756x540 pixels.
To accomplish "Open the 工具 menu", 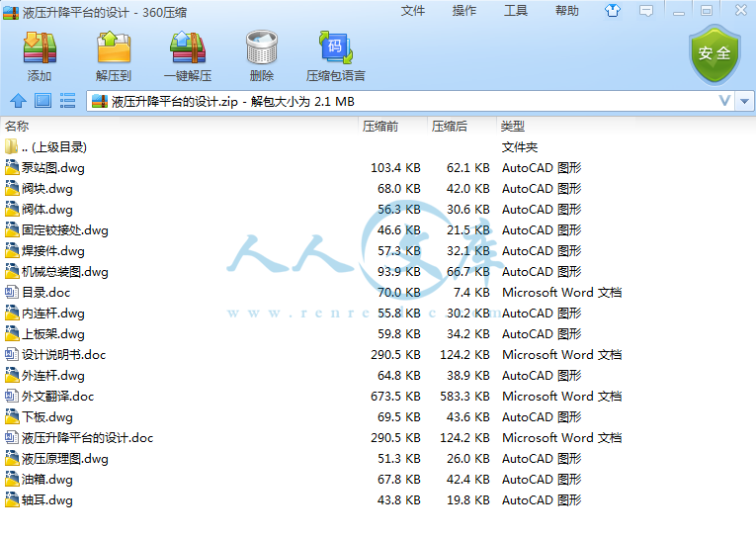I will point(516,11).
